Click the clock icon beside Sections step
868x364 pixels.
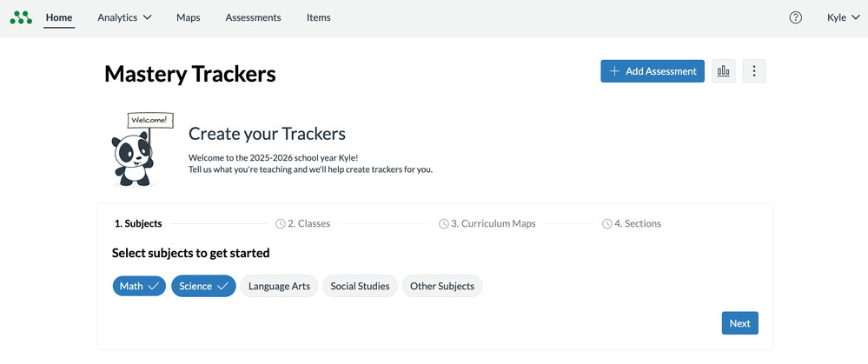point(607,224)
